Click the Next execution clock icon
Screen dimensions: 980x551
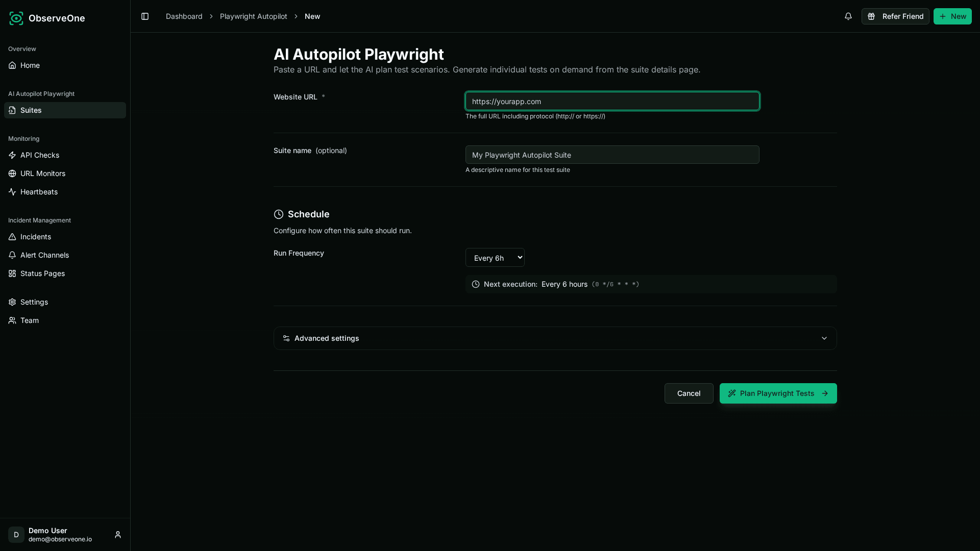[476, 284]
